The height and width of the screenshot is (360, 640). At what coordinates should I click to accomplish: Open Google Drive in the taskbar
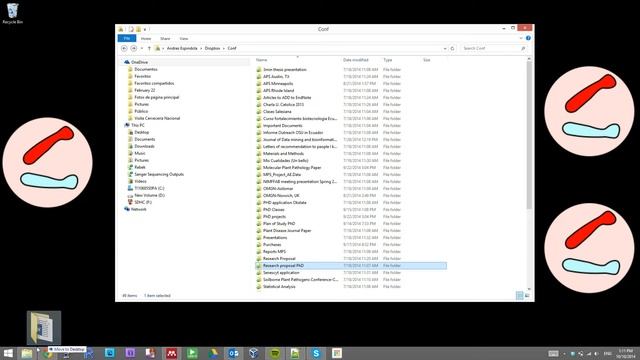click(213, 353)
